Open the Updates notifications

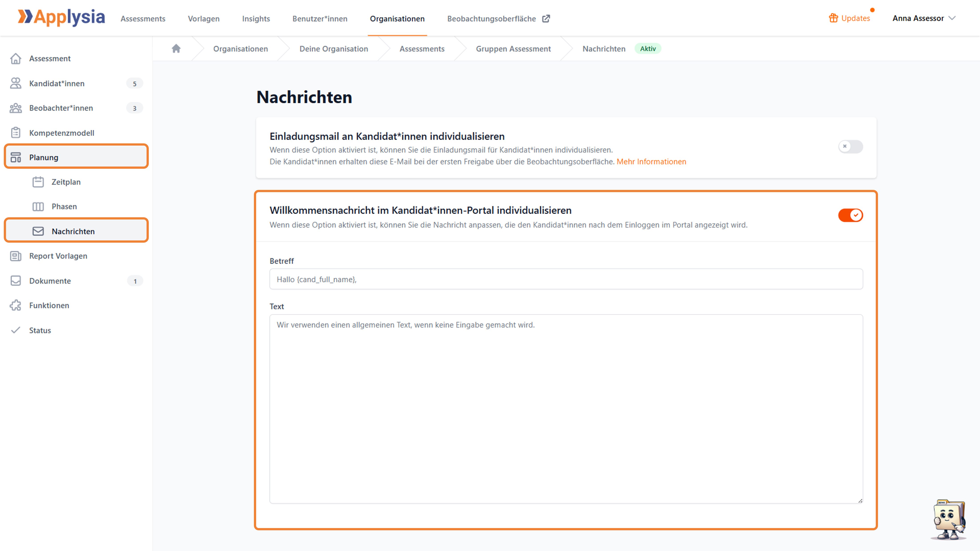click(x=855, y=18)
